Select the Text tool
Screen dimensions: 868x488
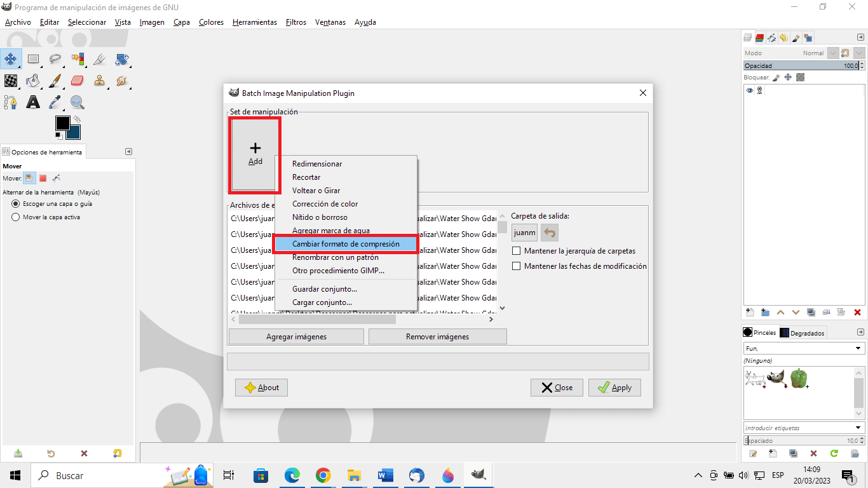click(33, 102)
